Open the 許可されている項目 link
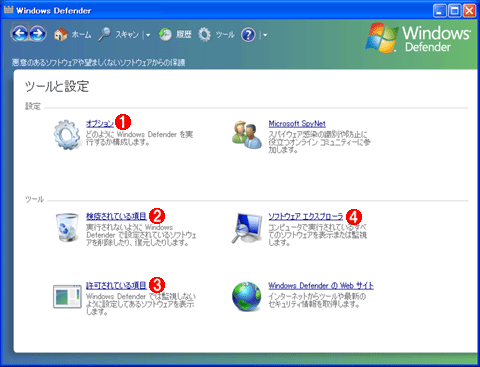This screenshot has width=480, height=367. pos(116,286)
